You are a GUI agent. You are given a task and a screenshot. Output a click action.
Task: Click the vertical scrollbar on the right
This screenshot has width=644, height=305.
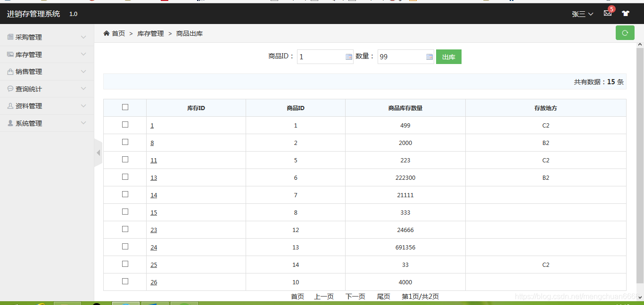[x=640, y=165]
